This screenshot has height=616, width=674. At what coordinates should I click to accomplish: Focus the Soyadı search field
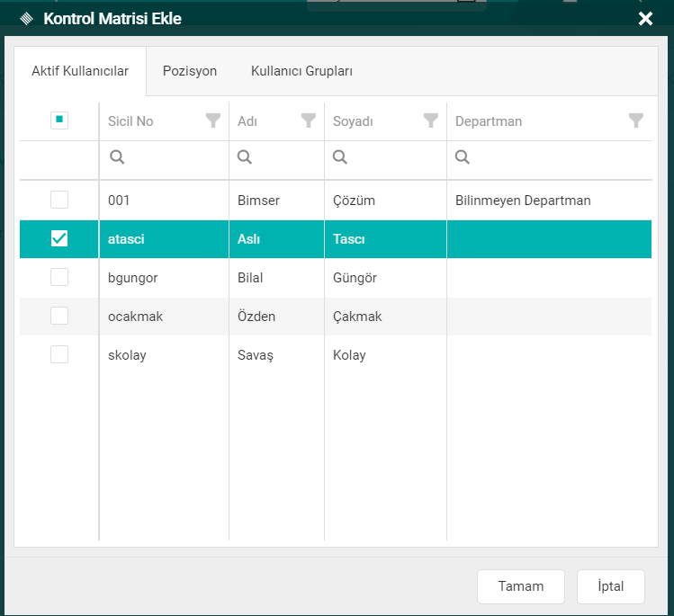pos(391,157)
